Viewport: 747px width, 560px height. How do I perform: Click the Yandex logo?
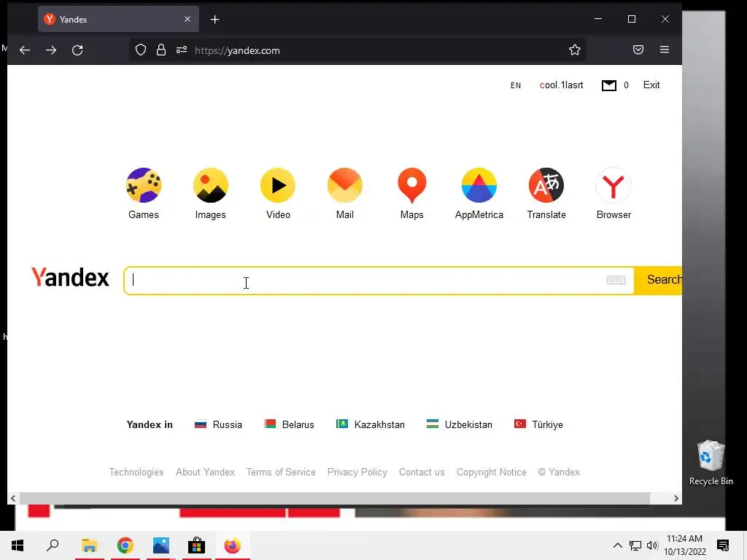70,277
